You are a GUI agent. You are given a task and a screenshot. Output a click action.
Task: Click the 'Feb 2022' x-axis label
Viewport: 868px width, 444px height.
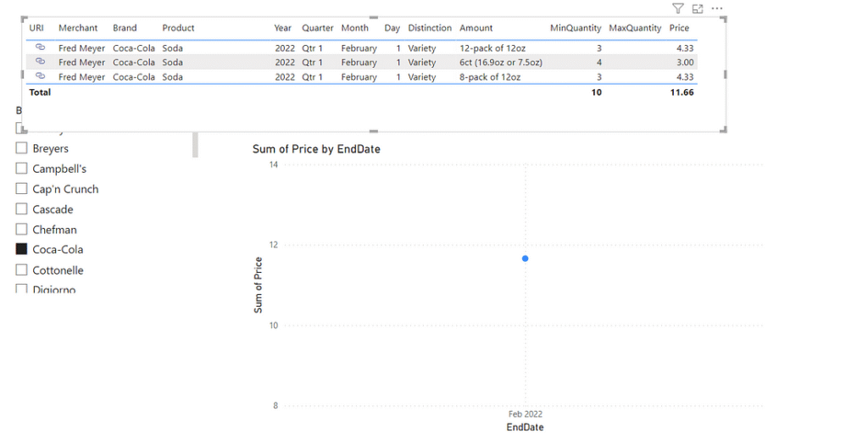(x=526, y=414)
